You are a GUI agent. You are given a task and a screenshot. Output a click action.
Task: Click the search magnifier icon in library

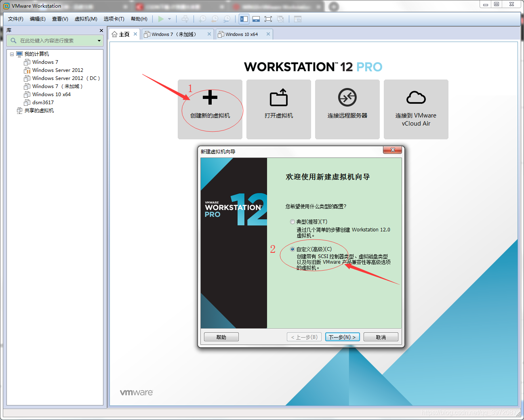13,41
